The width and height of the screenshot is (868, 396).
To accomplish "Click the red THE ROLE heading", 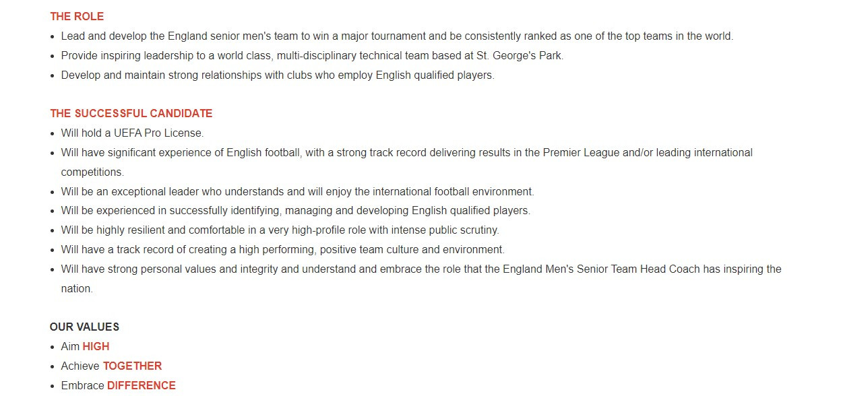I will pyautogui.click(x=77, y=16).
